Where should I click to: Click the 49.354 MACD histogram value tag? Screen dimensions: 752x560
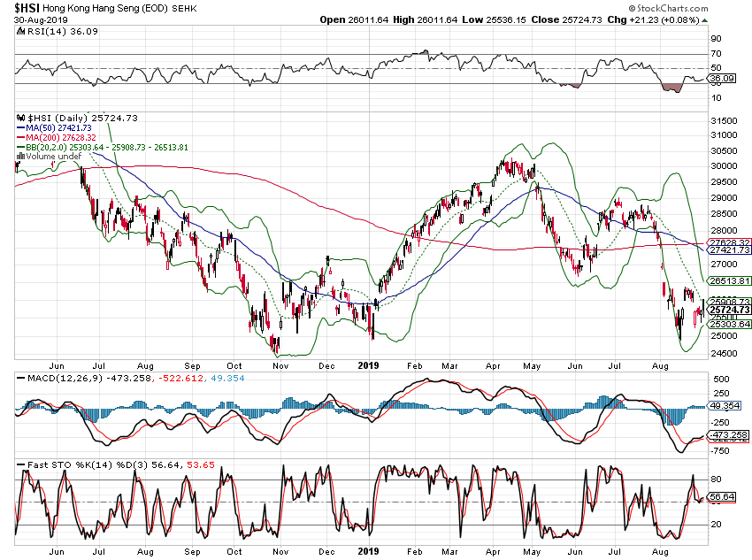tap(728, 407)
